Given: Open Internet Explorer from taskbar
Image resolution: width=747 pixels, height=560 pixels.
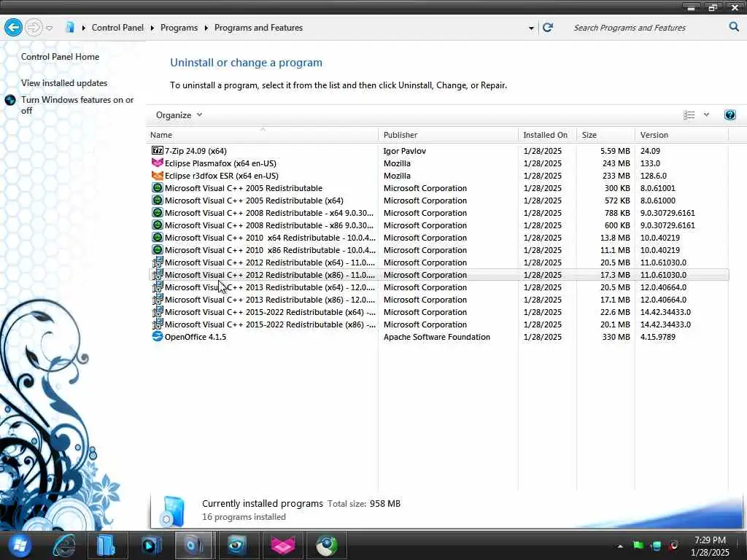Looking at the screenshot, I should click(64, 545).
